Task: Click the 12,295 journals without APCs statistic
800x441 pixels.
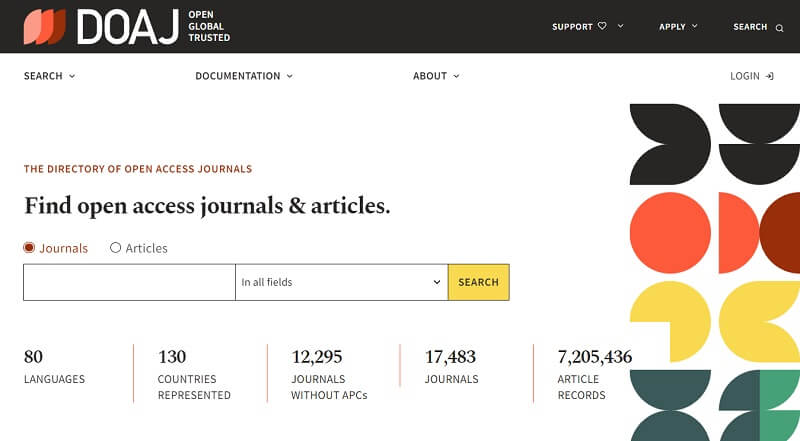Action: coord(329,374)
